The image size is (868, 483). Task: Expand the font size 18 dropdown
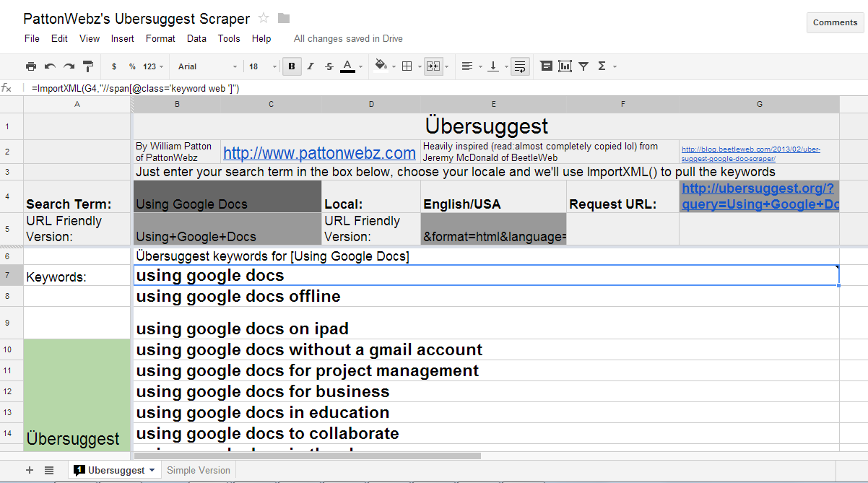click(x=264, y=66)
